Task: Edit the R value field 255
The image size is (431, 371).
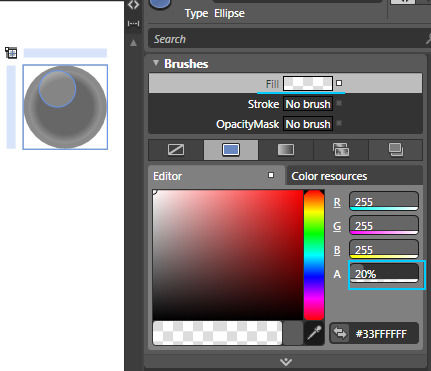Action: coord(384,201)
